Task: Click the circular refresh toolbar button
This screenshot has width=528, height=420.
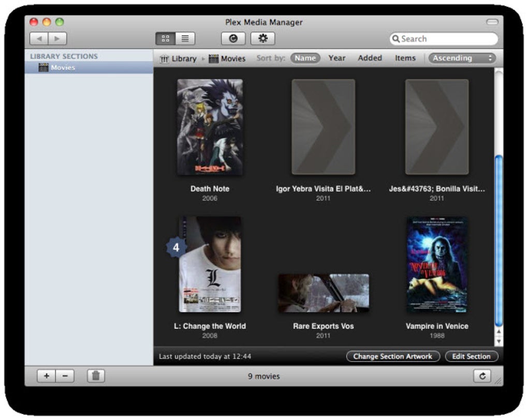Action: pos(233,38)
